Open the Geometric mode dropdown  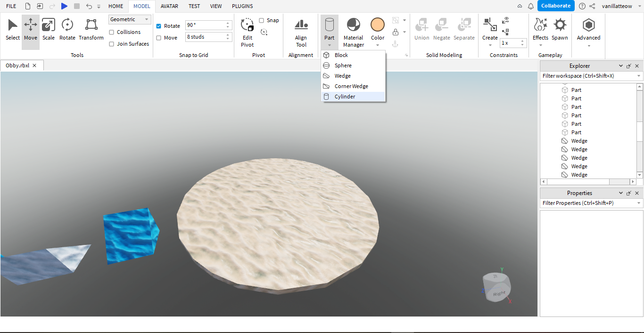(x=130, y=19)
